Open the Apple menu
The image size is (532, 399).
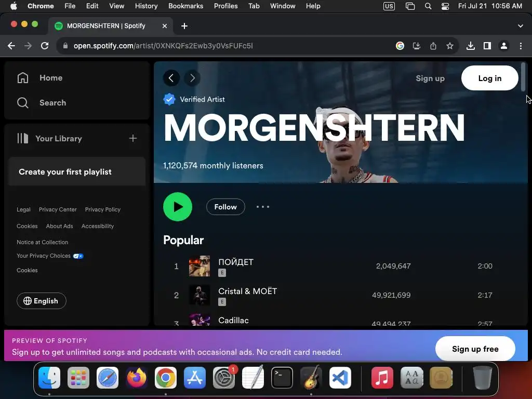coord(14,6)
